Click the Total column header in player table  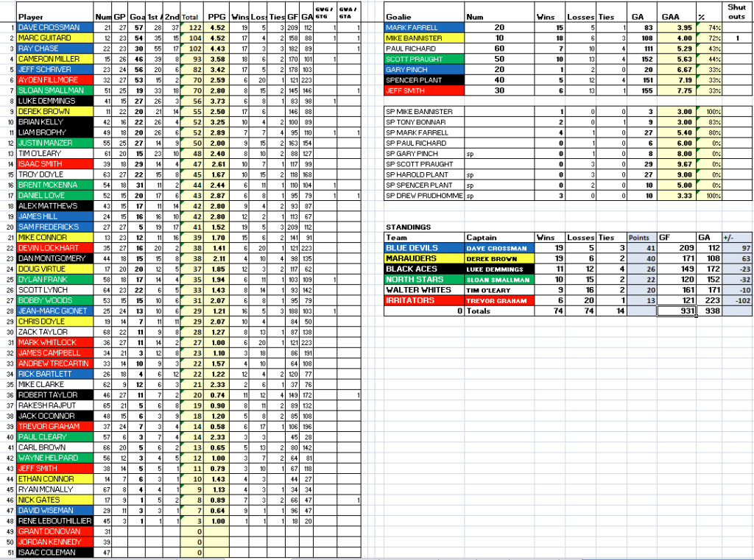pos(190,16)
